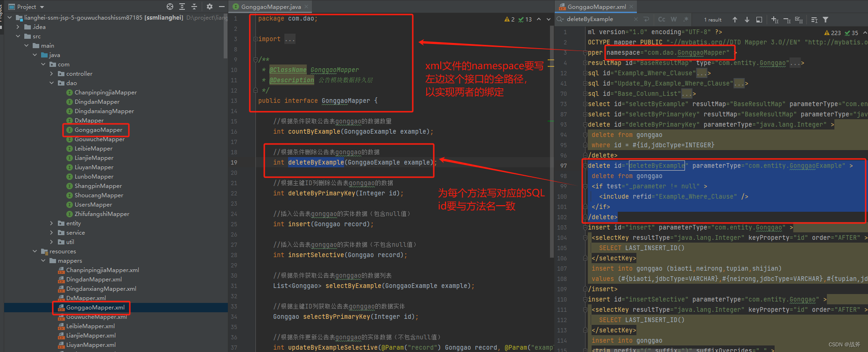
Task: Click select all occurrences icon
Action: (799, 20)
